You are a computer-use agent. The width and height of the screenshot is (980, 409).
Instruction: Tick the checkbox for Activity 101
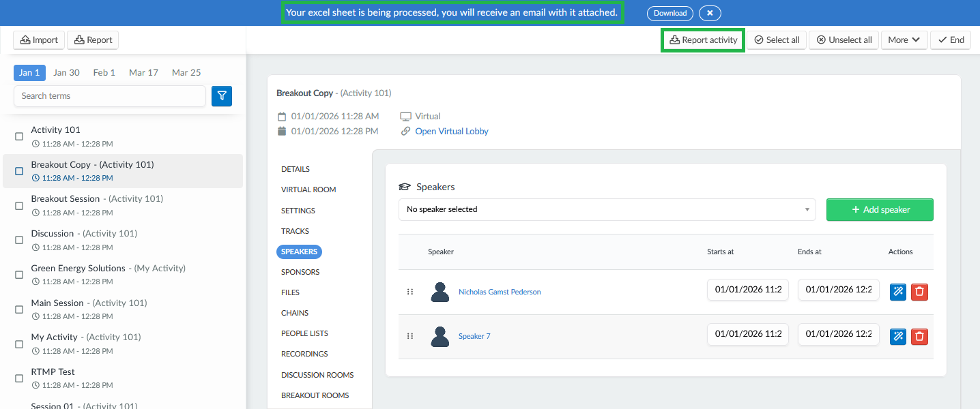tap(19, 136)
